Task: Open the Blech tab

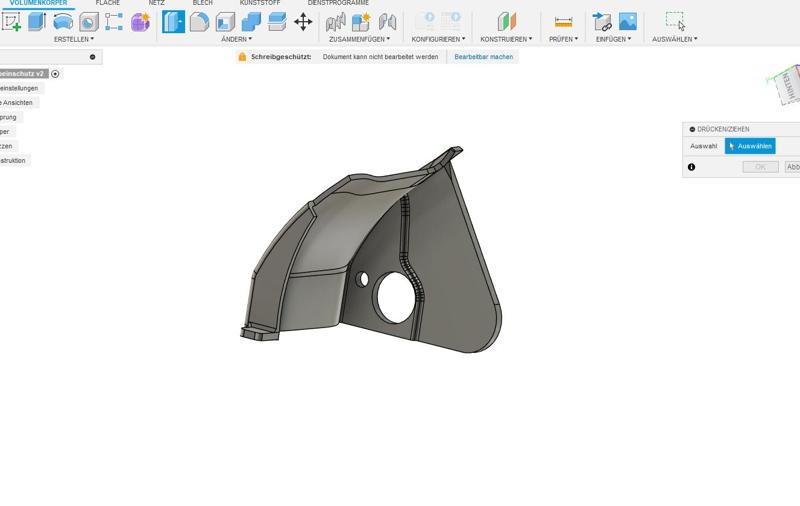Action: point(203,3)
